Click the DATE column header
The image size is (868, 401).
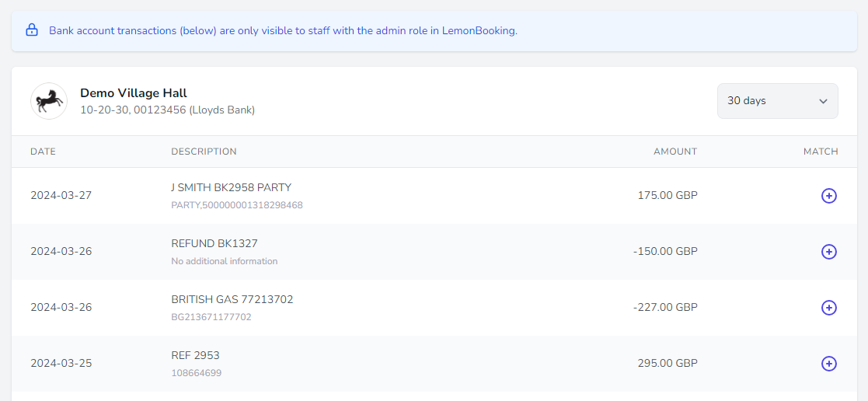(x=43, y=152)
